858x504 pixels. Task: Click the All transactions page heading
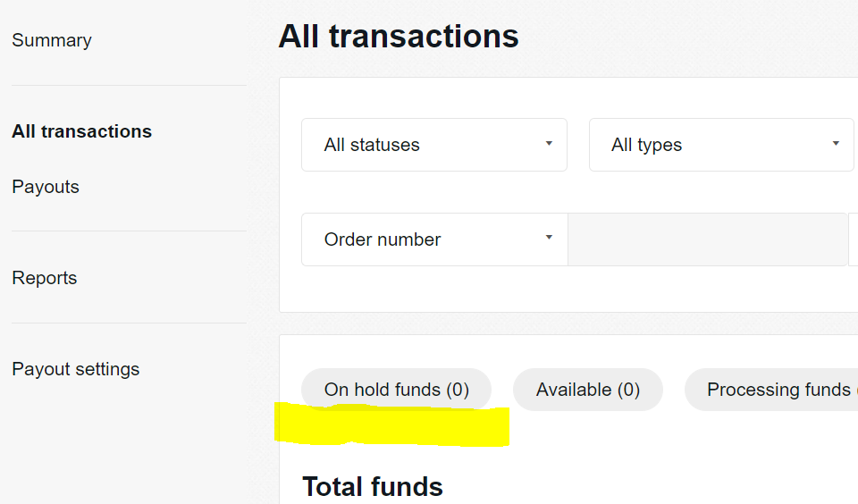click(399, 37)
